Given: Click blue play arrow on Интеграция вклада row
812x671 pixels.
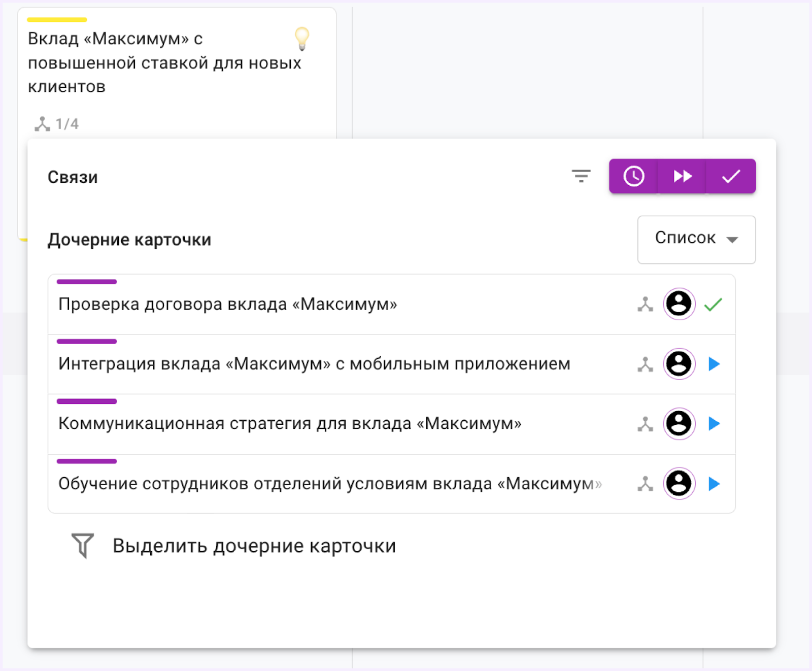Looking at the screenshot, I should point(714,364).
